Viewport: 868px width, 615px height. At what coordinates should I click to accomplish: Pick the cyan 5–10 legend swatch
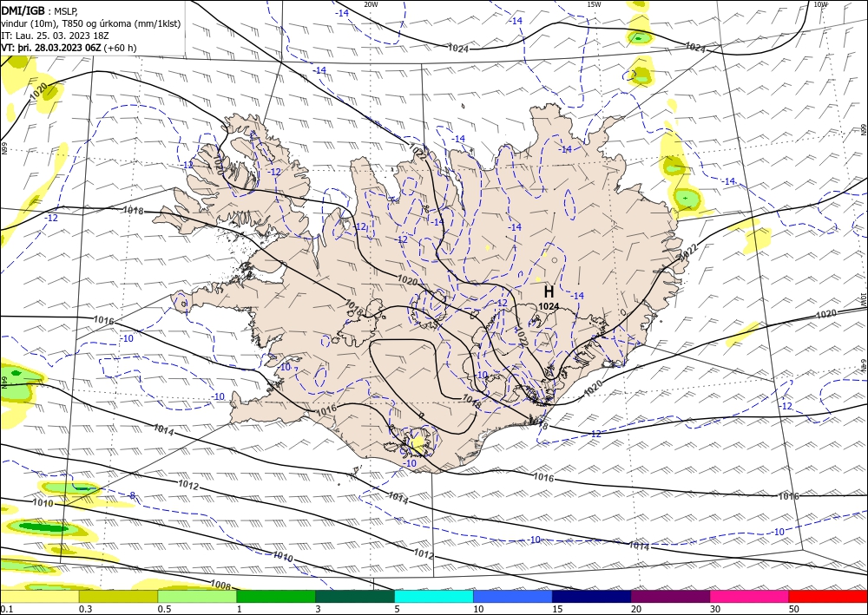point(434,596)
